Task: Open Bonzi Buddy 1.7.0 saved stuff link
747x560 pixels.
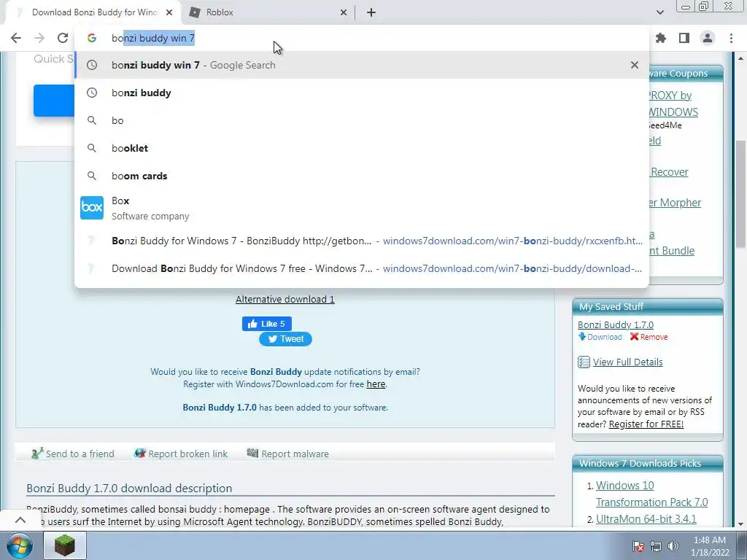Action: click(616, 324)
